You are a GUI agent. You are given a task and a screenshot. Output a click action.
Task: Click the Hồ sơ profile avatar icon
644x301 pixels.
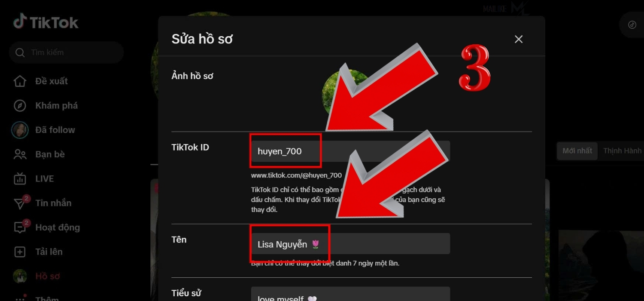coord(20,276)
